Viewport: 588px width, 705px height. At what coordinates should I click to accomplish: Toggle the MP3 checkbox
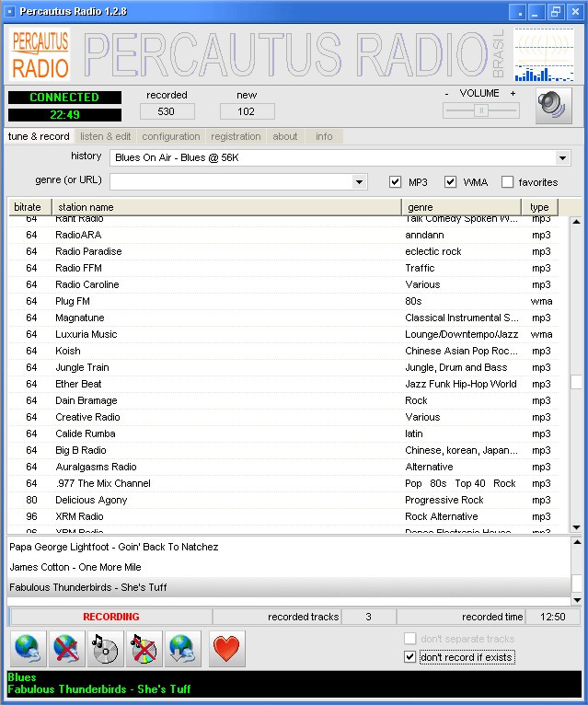[395, 181]
